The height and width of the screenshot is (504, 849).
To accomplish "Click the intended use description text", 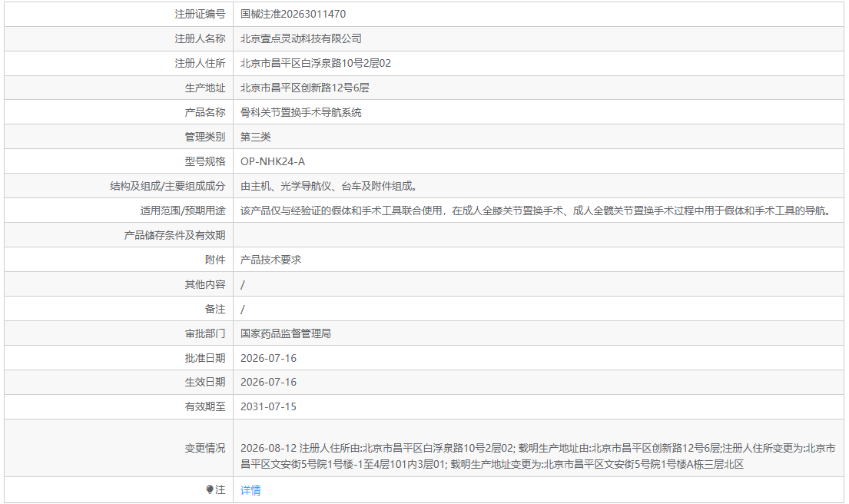I will pos(537,211).
